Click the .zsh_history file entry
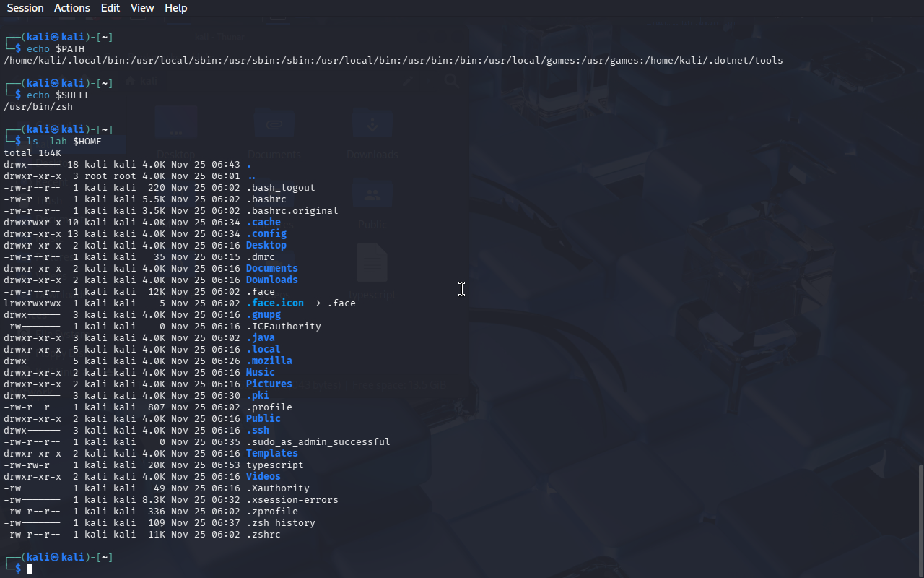Image resolution: width=924 pixels, height=578 pixels. [x=280, y=523]
